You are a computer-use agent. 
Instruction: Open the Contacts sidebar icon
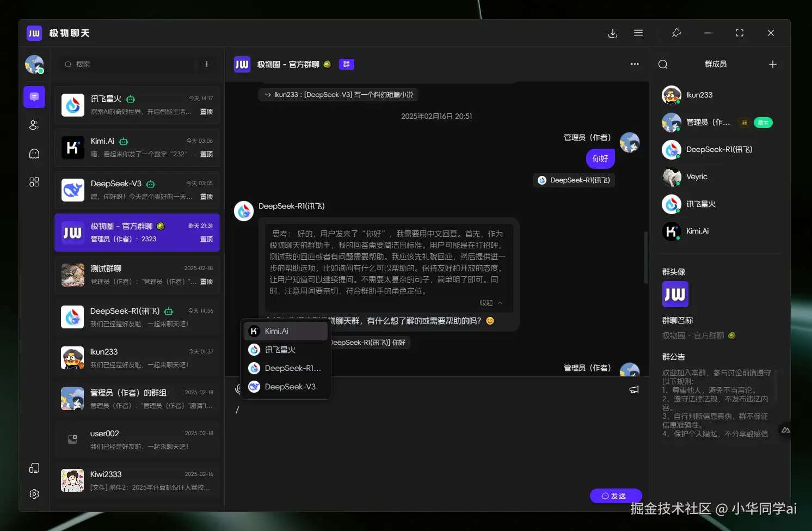[x=34, y=125]
